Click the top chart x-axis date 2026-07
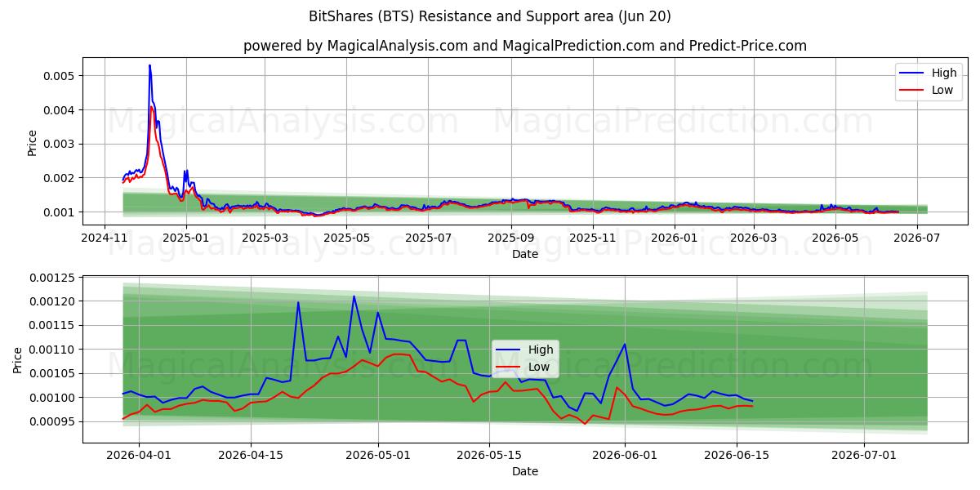Viewport: 980px width, 490px height. (x=916, y=238)
